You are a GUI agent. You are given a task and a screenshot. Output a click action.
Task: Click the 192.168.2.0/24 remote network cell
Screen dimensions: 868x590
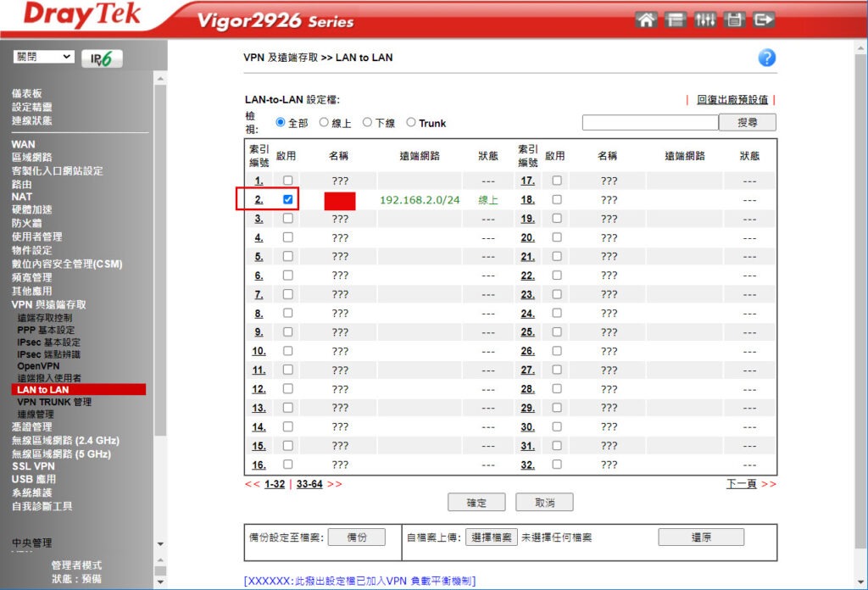pyautogui.click(x=420, y=200)
